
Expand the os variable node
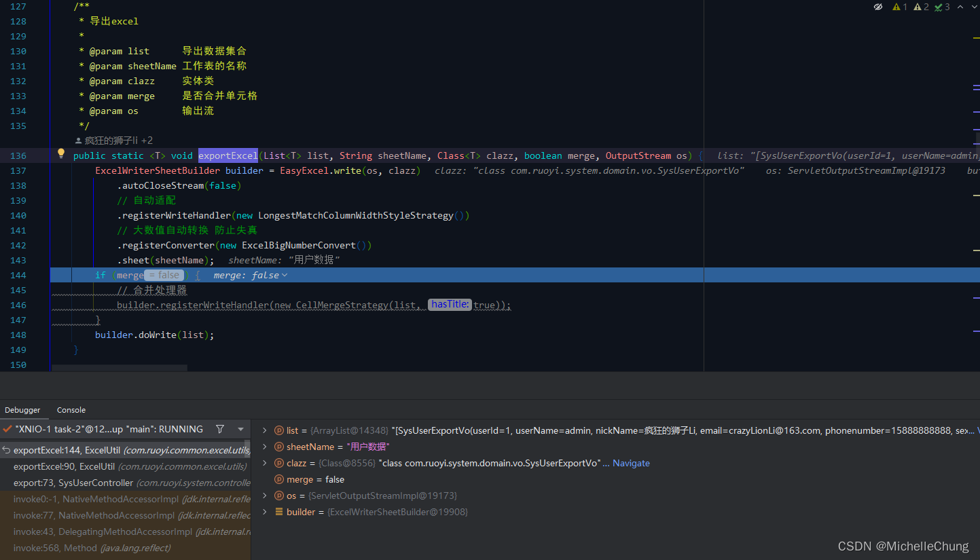coord(264,496)
